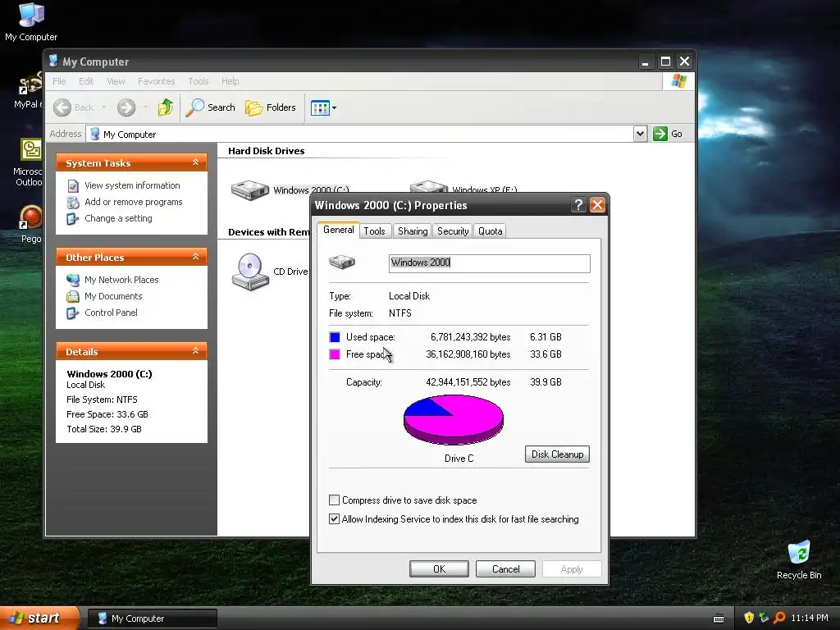
Task: Open the Help menu
Action: [x=231, y=81]
